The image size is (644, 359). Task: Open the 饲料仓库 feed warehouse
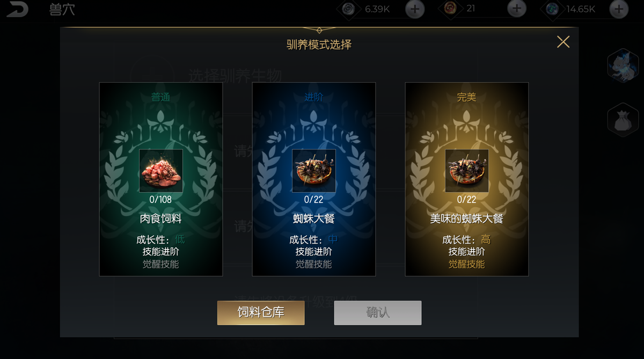tap(261, 313)
